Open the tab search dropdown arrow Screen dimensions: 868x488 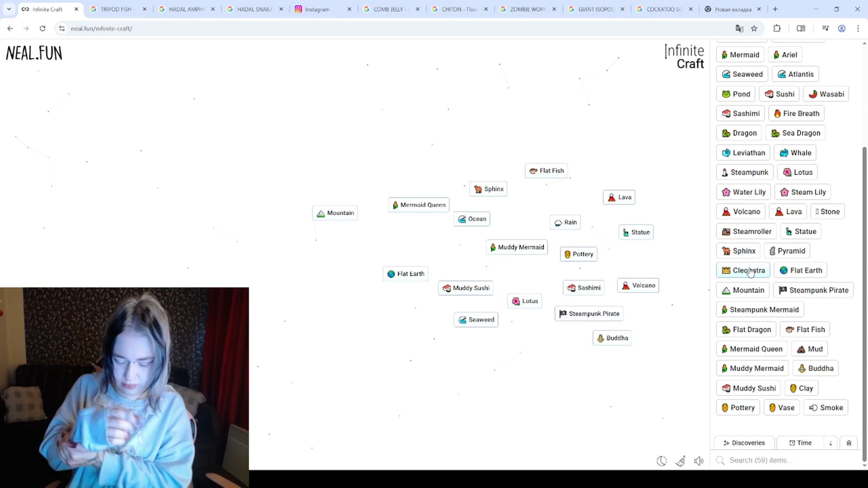(9, 9)
